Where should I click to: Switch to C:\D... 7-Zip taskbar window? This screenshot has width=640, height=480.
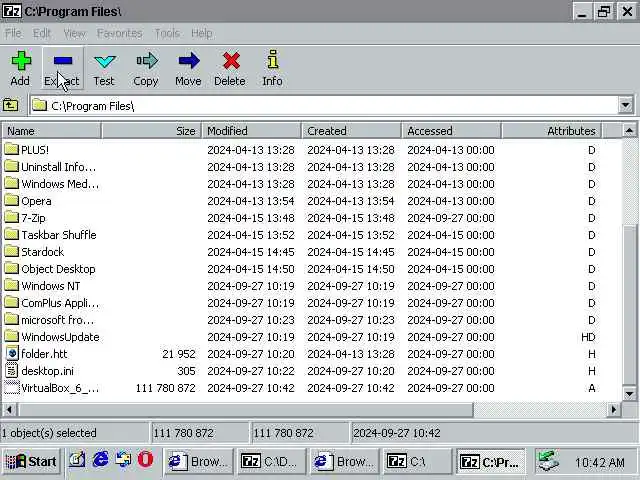[271, 462]
